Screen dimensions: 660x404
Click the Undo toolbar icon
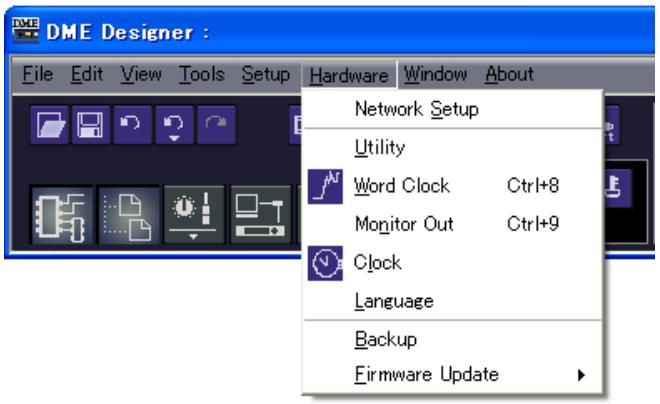pyautogui.click(x=132, y=125)
